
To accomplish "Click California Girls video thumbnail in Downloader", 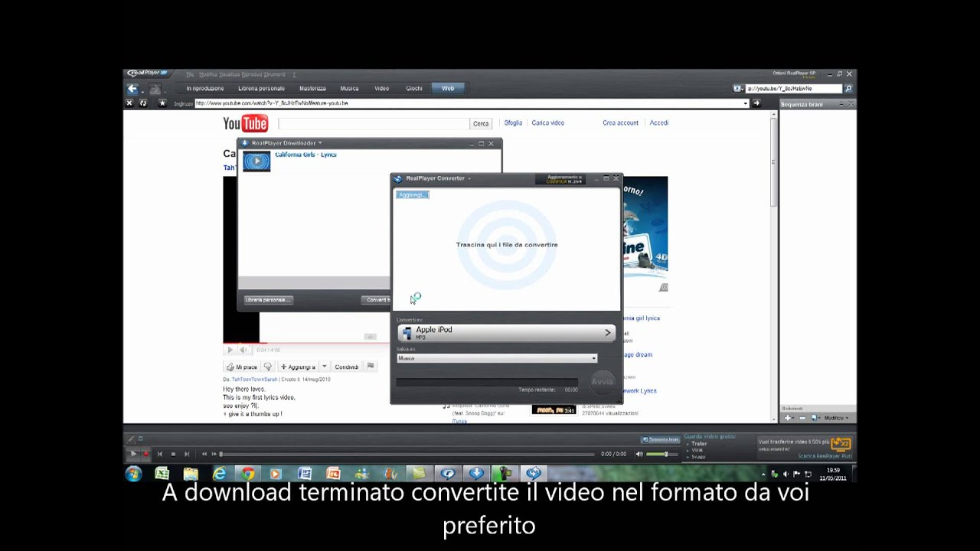I will [256, 161].
